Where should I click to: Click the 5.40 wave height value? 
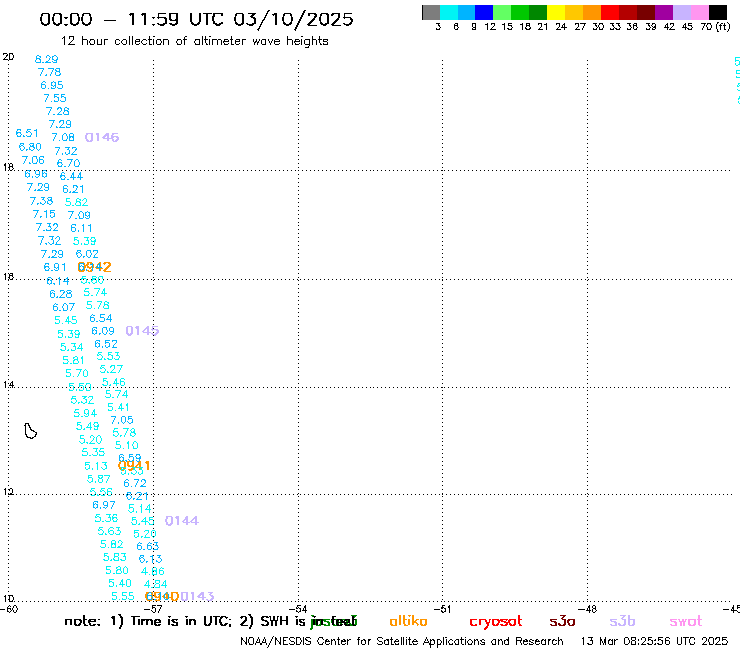[120, 583]
